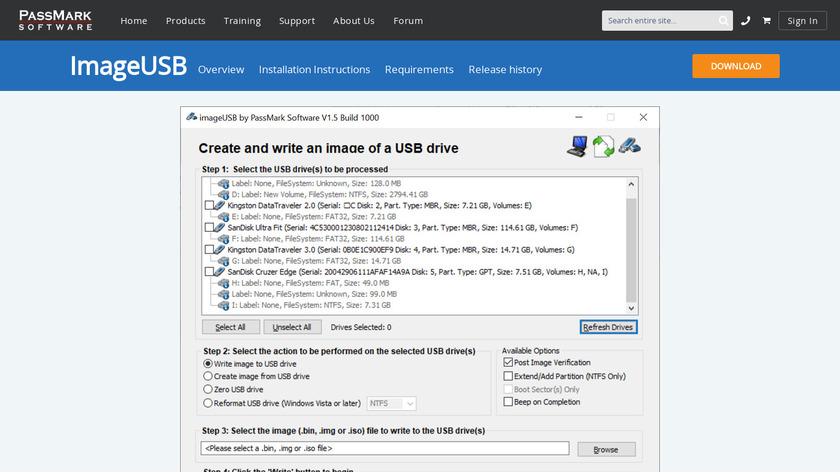Open the About Us menu

[x=354, y=20]
